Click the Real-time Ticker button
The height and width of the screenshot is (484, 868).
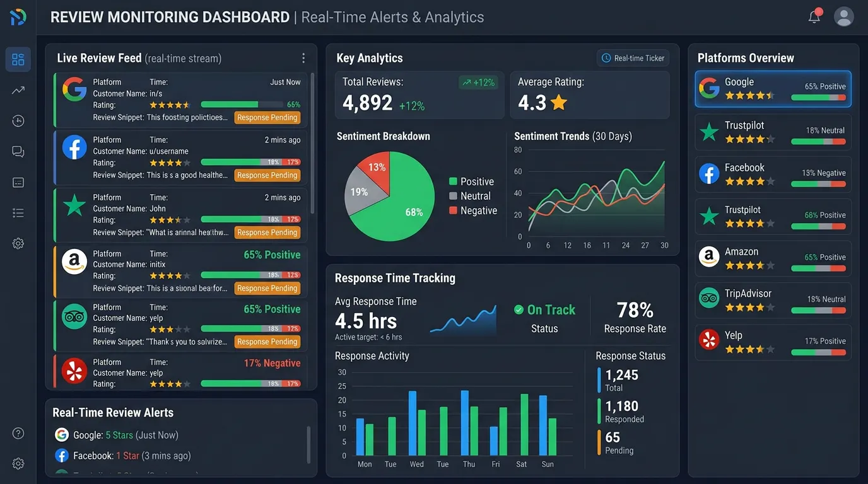(633, 58)
